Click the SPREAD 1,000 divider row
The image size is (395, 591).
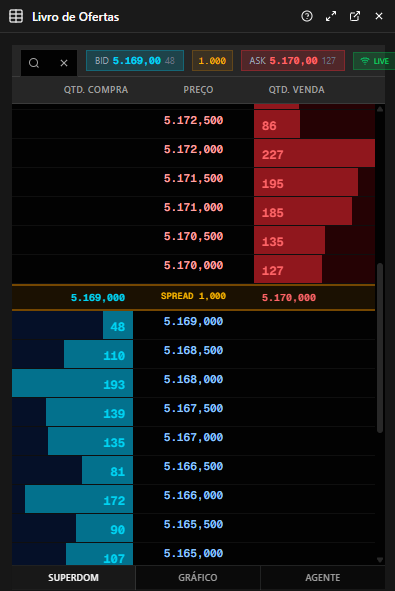coord(193,297)
